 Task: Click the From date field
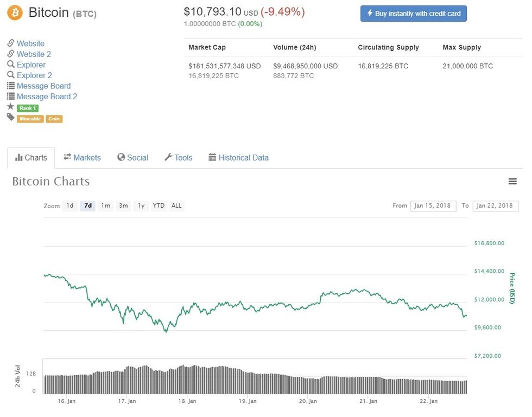(433, 206)
